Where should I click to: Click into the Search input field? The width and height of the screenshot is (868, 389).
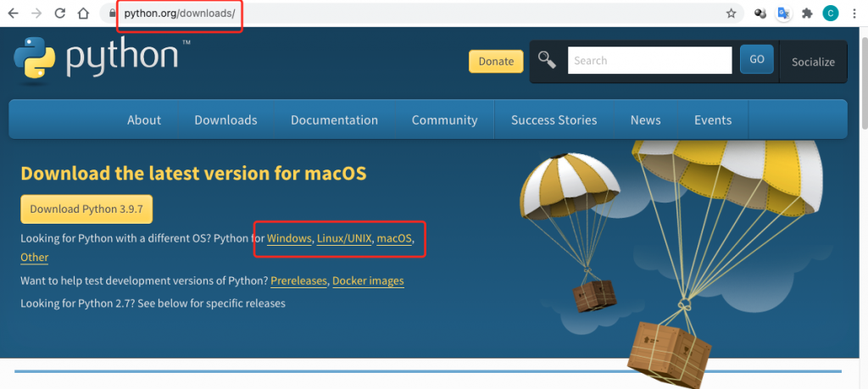coord(649,60)
